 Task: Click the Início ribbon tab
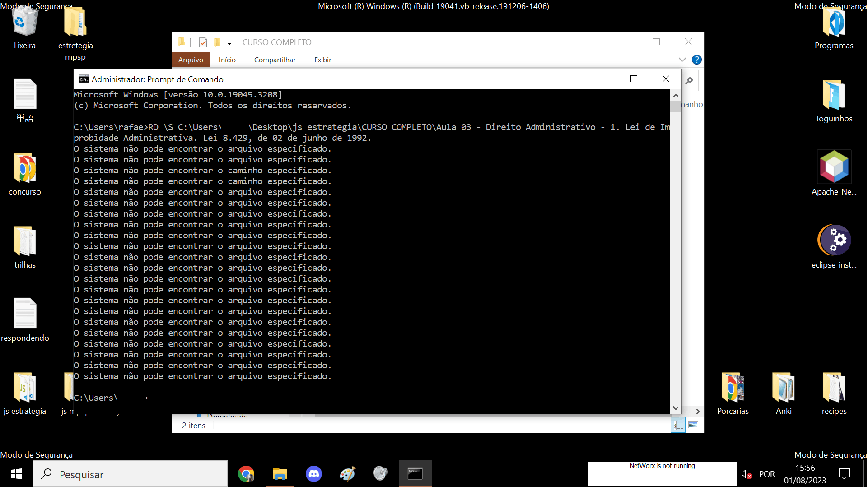pos(227,59)
